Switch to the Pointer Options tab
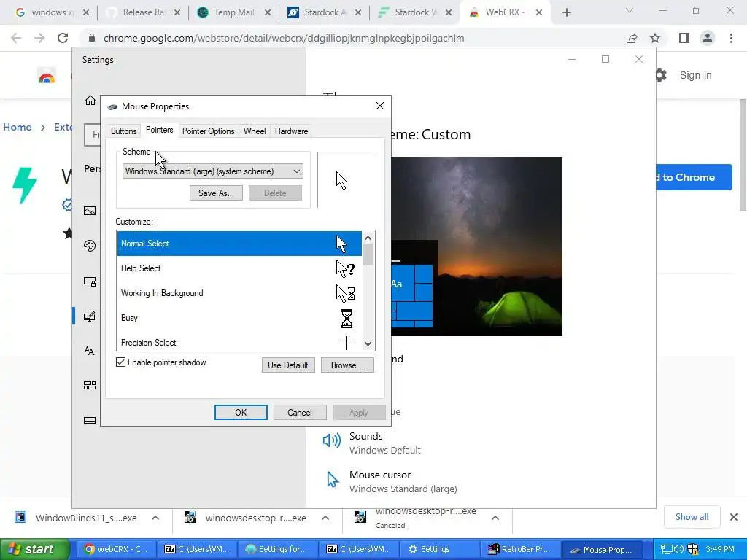The image size is (747, 560). pyautogui.click(x=208, y=131)
